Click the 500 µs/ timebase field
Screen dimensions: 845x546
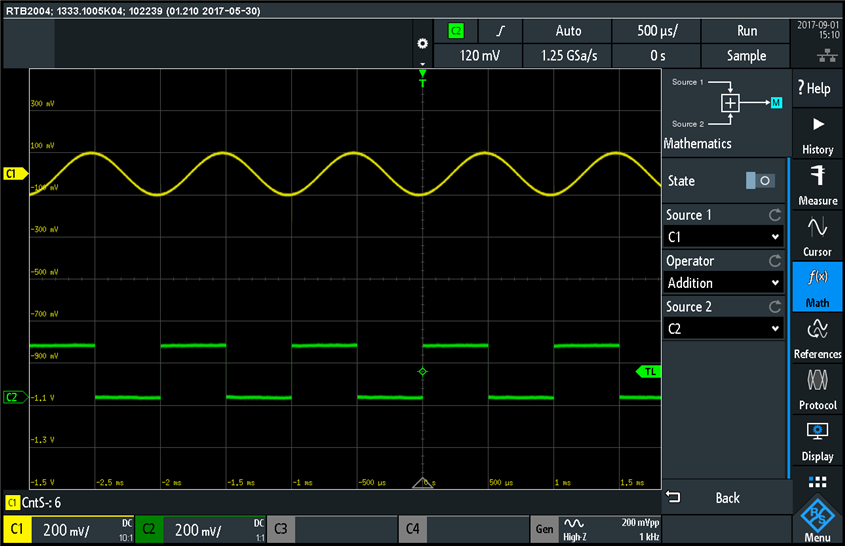[660, 31]
